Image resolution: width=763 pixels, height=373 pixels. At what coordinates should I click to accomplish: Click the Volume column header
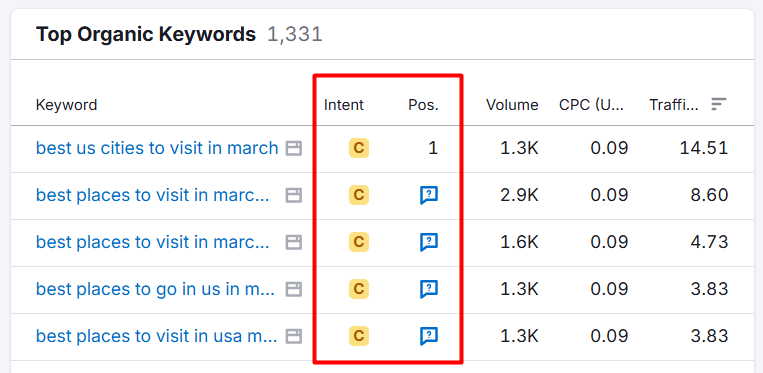click(512, 105)
